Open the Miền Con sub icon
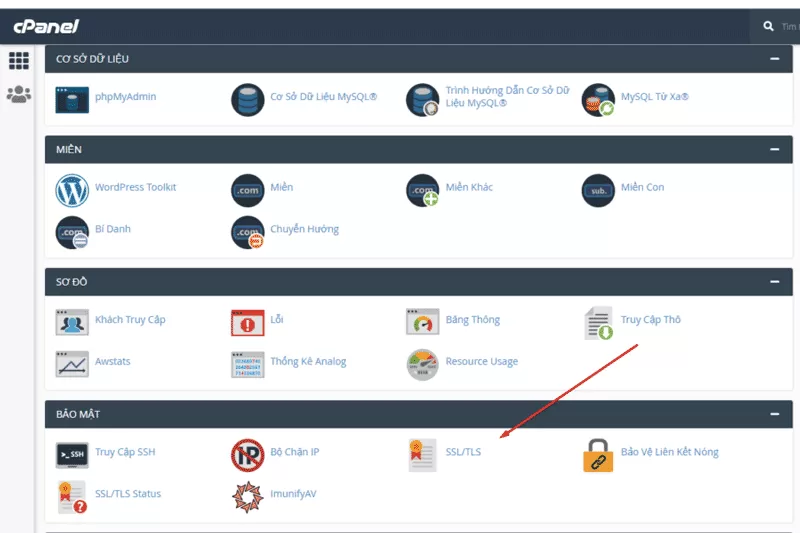Viewport: 800px width, 533px height. click(x=598, y=190)
